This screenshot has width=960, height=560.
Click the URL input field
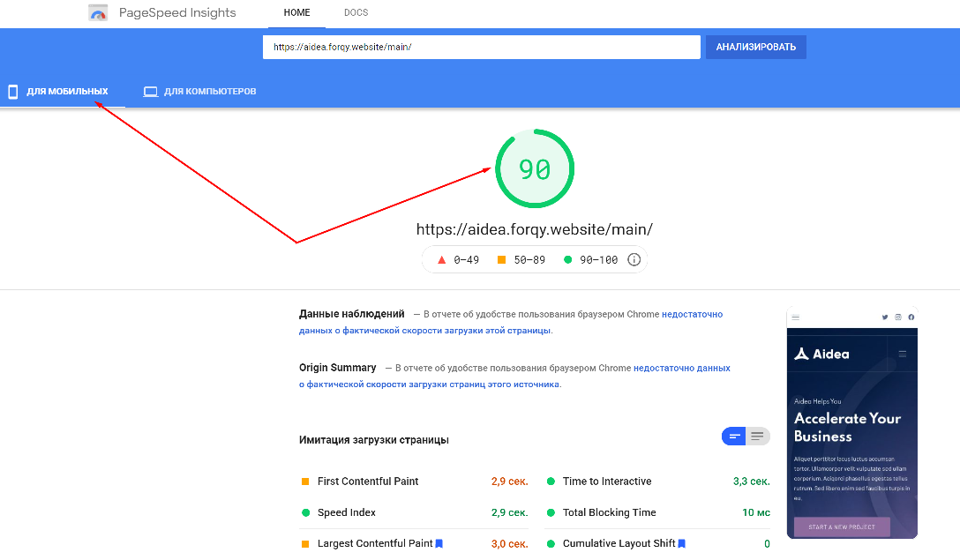click(481, 48)
